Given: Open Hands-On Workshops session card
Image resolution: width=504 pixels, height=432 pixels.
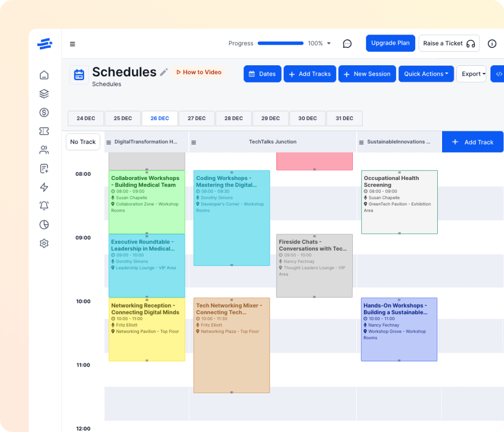Looking at the screenshot, I should (399, 329).
